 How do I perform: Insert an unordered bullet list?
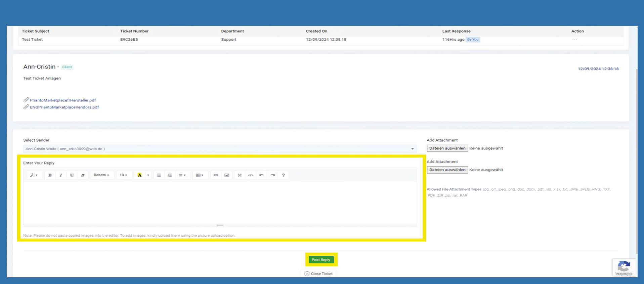coord(159,175)
